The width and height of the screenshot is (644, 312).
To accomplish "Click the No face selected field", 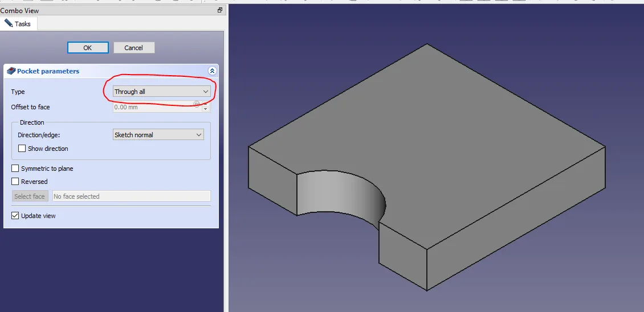I will tap(132, 196).
